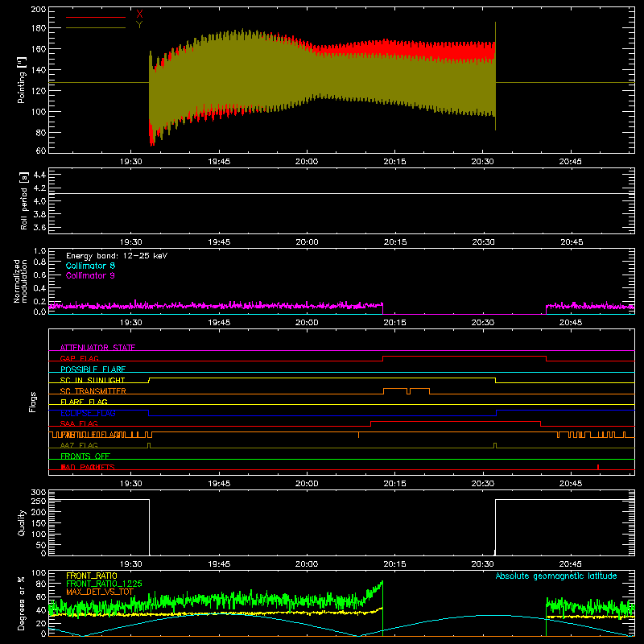Click the SC_IN_SUNLIGHT flag label
Image resolution: width=644 pixels, height=644 pixels.
point(93,380)
